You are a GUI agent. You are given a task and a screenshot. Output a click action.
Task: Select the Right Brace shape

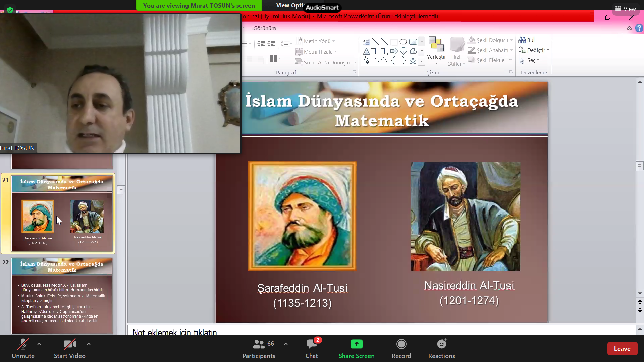pyautogui.click(x=403, y=61)
